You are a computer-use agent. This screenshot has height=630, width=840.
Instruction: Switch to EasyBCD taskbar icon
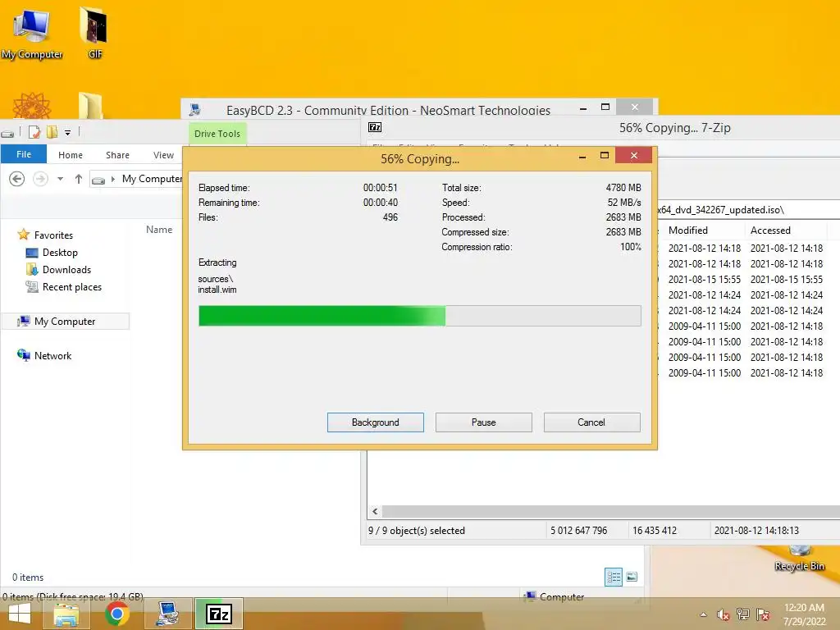click(167, 614)
